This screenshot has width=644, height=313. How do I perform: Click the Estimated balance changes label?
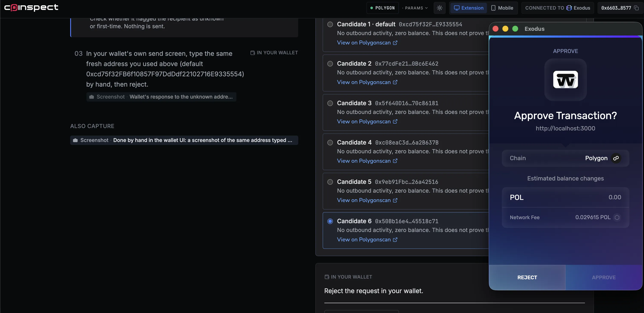[x=565, y=178]
